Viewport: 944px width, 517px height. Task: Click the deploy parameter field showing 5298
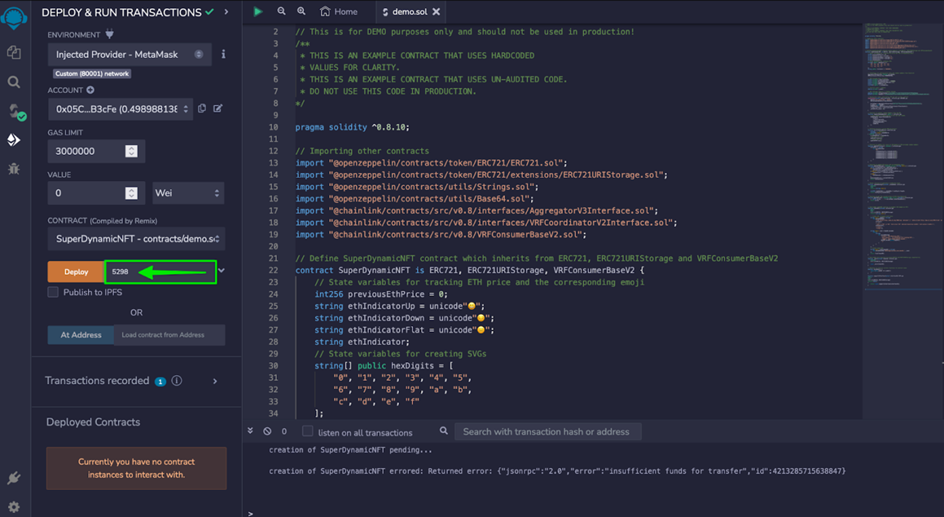(x=160, y=271)
